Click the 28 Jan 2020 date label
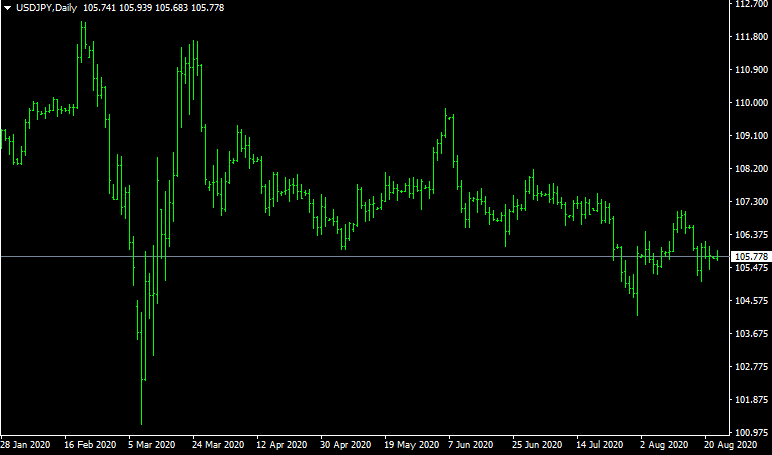 point(26,445)
